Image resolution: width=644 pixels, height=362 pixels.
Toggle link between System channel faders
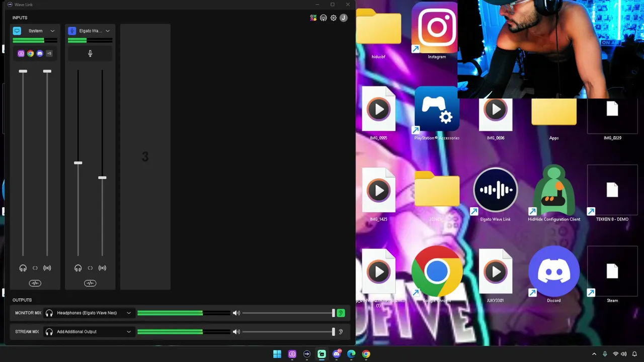click(x=35, y=268)
